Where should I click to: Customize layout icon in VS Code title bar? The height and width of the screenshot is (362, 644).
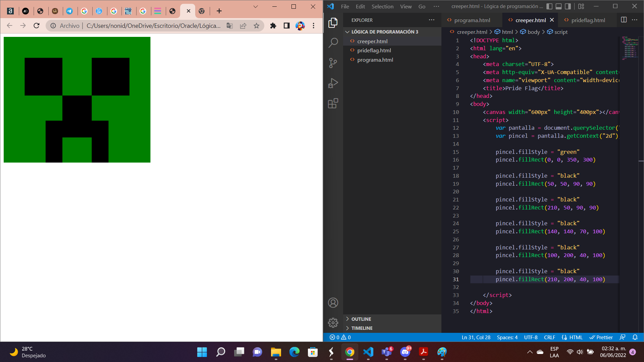(581, 6)
